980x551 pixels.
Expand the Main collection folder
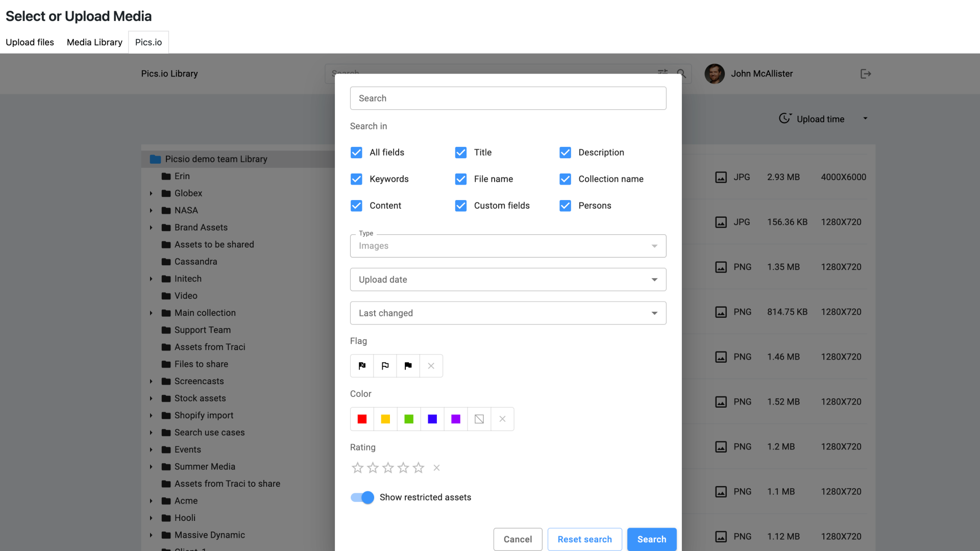(151, 313)
